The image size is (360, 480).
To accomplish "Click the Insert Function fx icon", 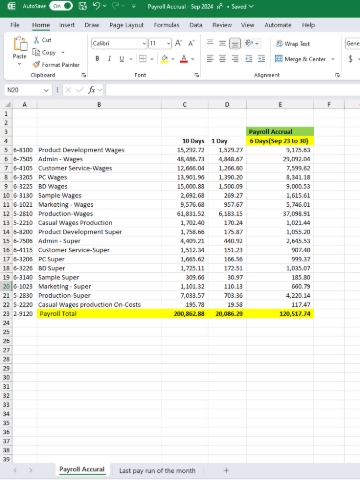I will (91, 90).
